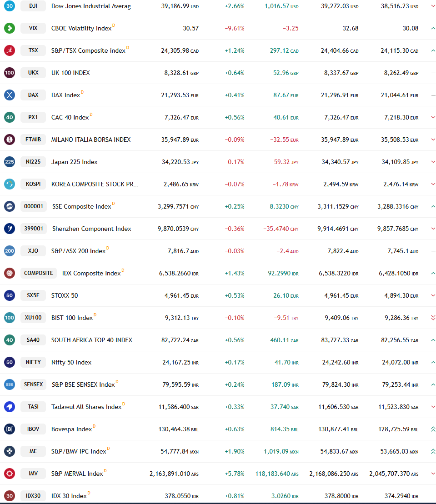
Task: Click the XJO ASX 200 logo icon
Action: pyautogui.click(x=10, y=251)
